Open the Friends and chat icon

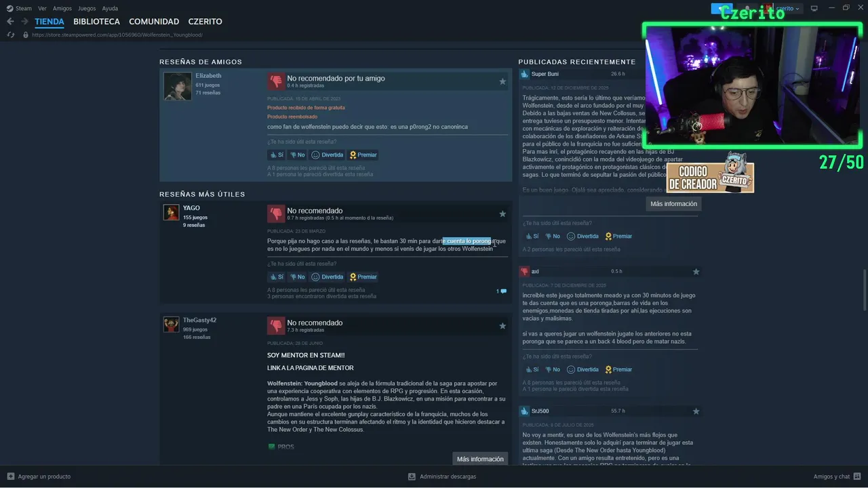(857, 476)
